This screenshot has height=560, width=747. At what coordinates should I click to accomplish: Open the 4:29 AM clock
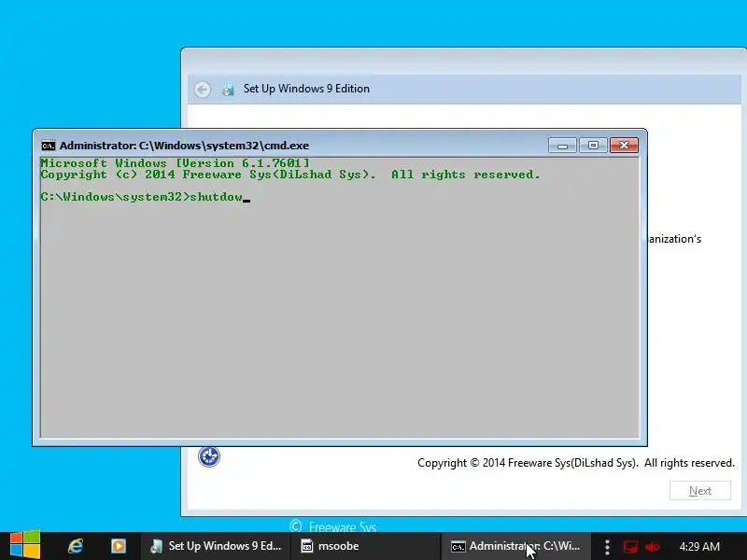point(699,546)
